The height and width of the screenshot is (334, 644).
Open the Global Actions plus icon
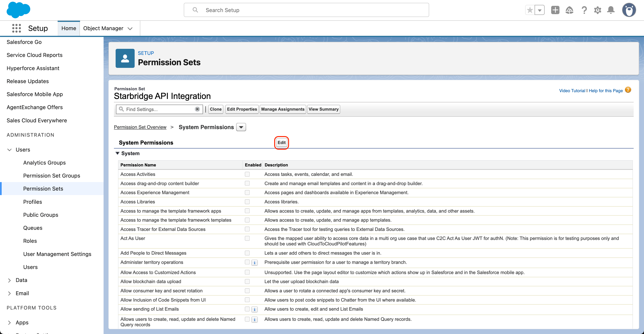555,10
